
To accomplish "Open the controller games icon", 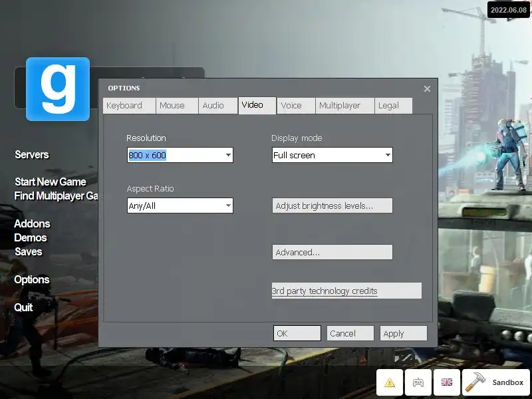I will [418, 382].
